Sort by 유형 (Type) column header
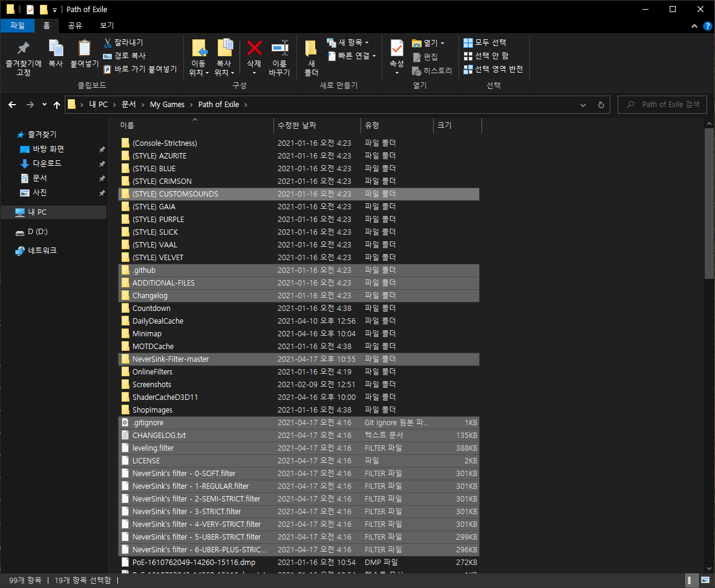715x588 pixels. [397, 125]
